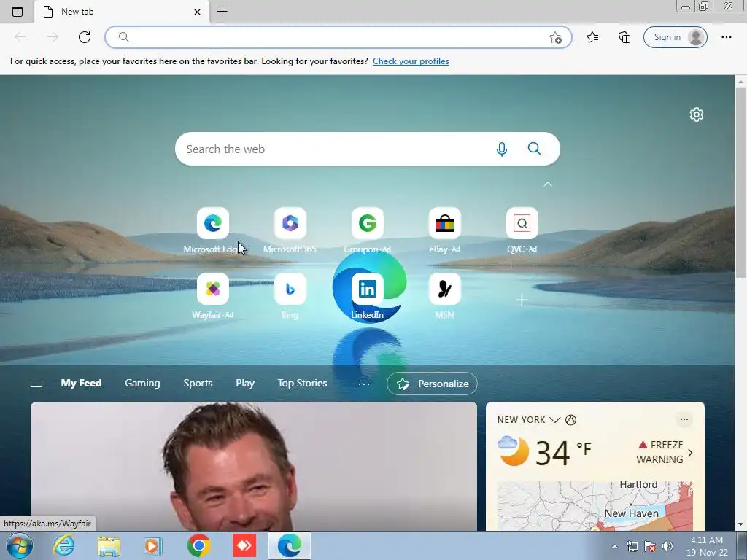This screenshot has width=747, height=560.
Task: Add a new quick link site
Action: 522,300
